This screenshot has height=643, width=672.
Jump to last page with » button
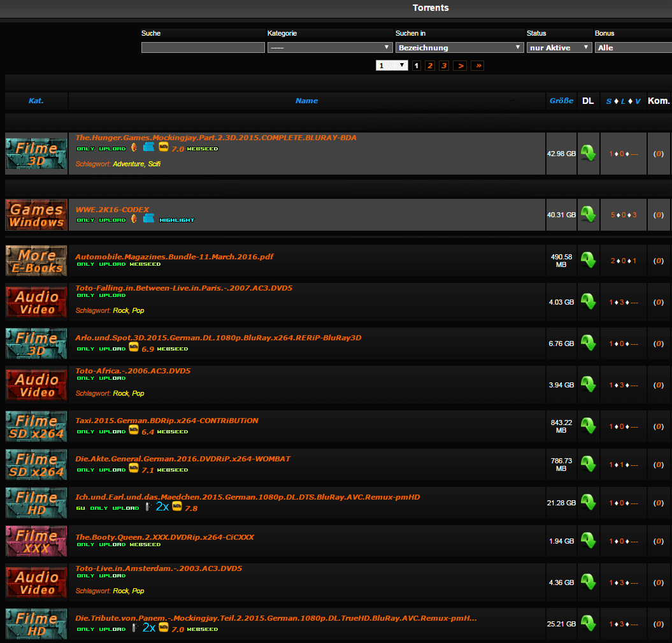[478, 66]
